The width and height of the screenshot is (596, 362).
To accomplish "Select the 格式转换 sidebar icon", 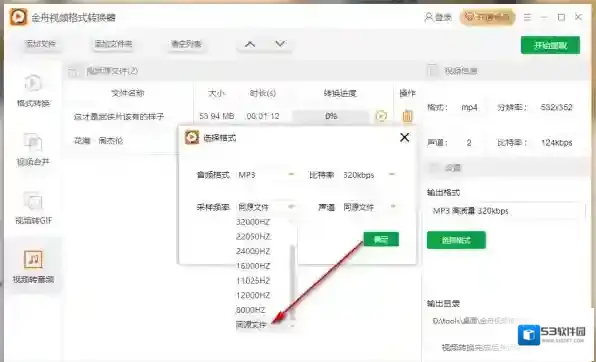I will [33, 83].
